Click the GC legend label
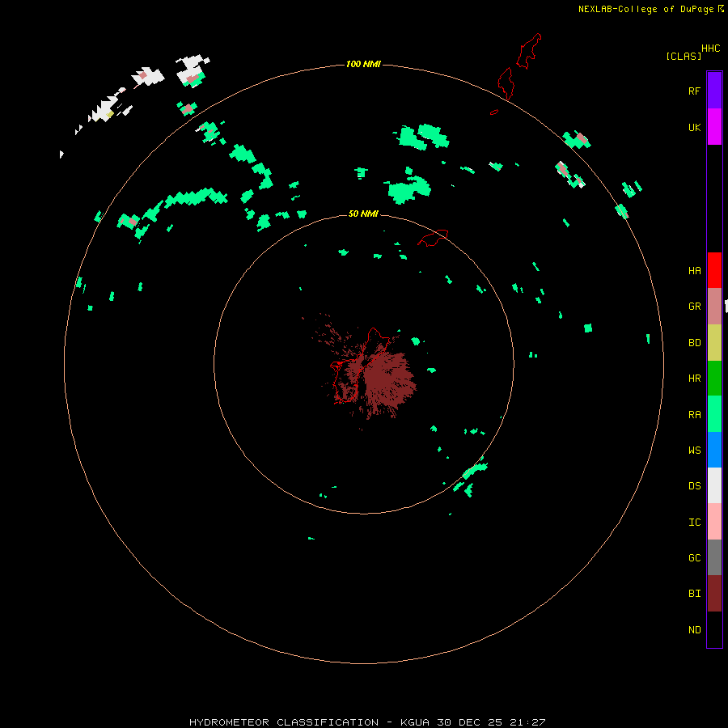728x728 pixels. [694, 558]
